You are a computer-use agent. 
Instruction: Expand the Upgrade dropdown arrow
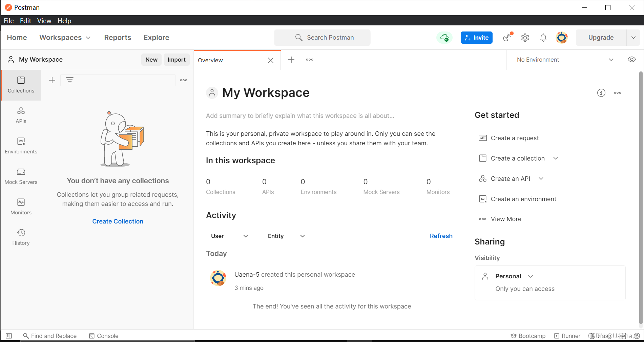coord(633,38)
